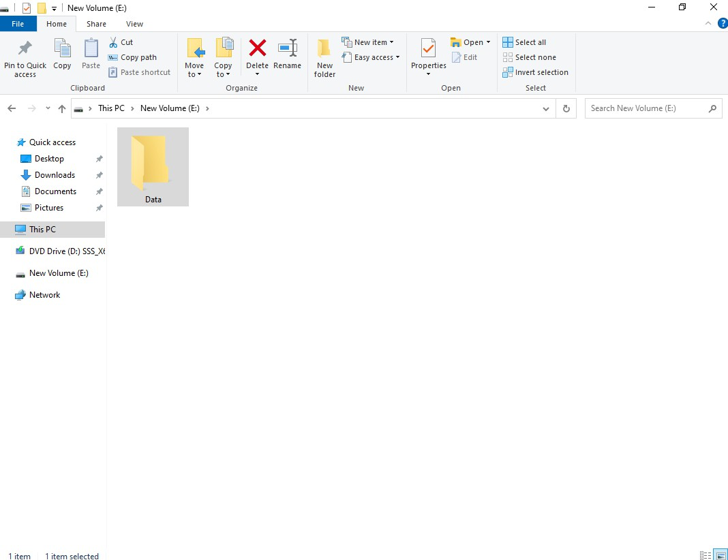Expand the Open button dropdown arrow
Image resolution: width=728 pixels, height=560 pixels.
point(489,42)
